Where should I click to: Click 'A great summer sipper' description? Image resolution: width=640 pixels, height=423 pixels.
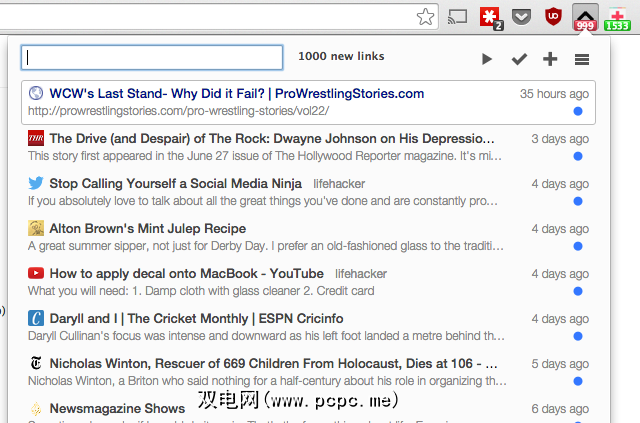266,246
